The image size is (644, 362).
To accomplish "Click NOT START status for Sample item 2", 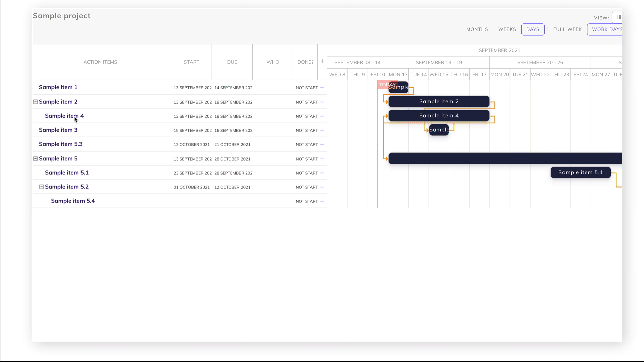I will pyautogui.click(x=306, y=102).
